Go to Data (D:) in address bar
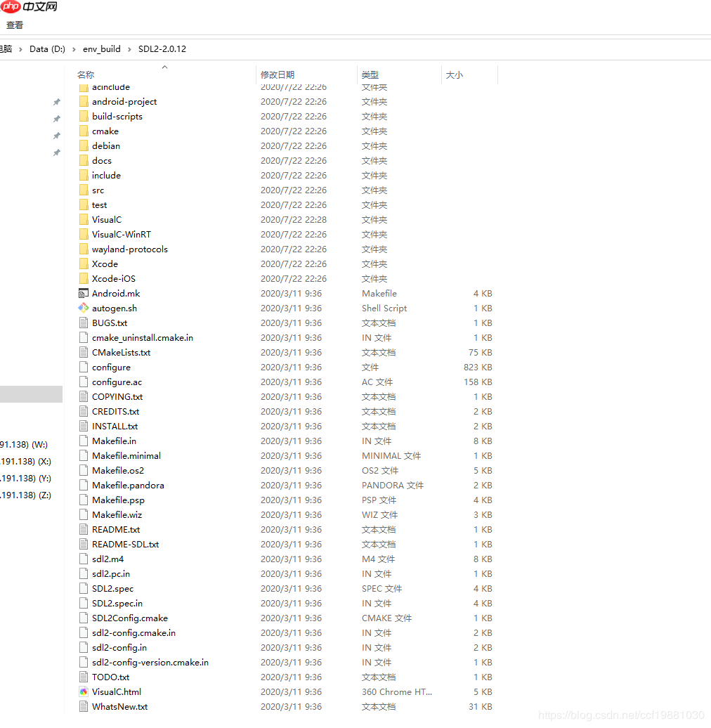Screen dimensions: 711x728 click(47, 49)
